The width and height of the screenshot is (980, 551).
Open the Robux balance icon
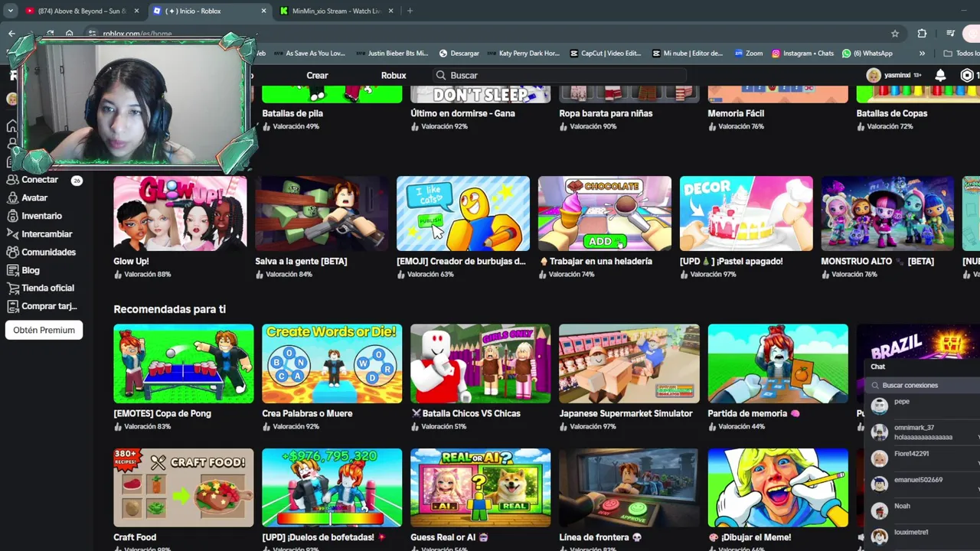[967, 75]
